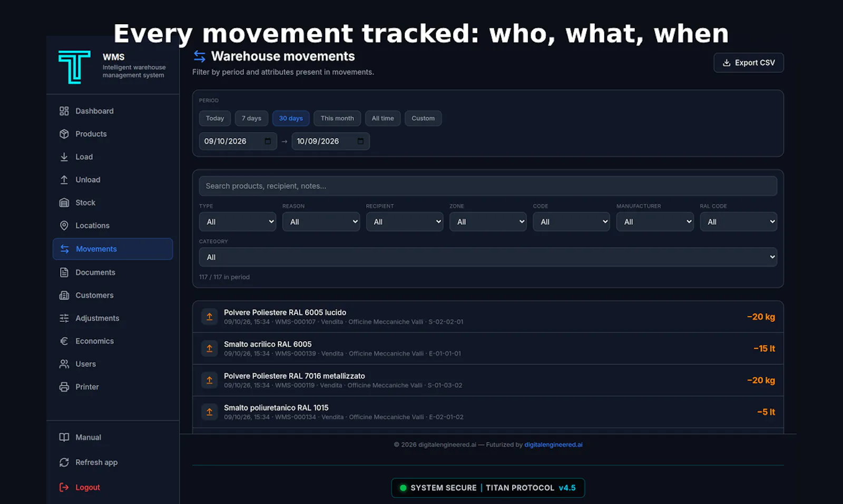Open the Reason filter dropdown
Image resolution: width=843 pixels, height=504 pixels.
pyautogui.click(x=321, y=222)
